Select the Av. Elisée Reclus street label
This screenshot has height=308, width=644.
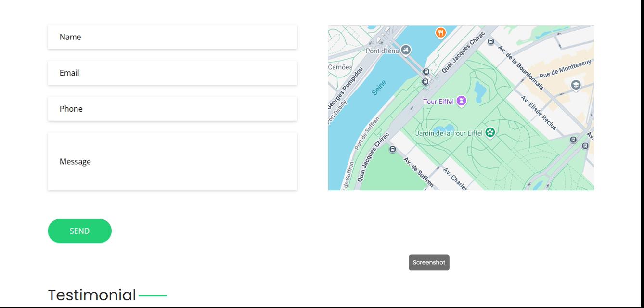(539, 113)
